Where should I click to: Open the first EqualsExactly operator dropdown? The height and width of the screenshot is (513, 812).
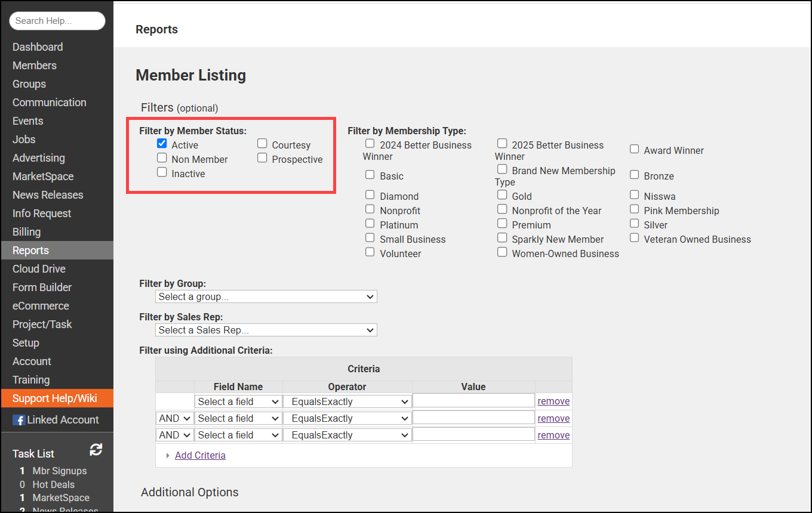347,401
